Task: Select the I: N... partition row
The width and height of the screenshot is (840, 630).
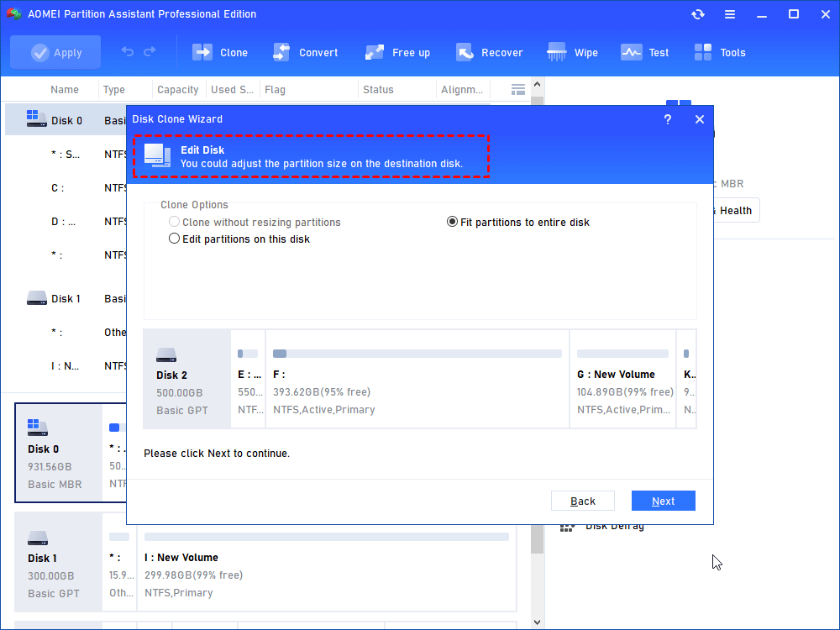Action: coord(66,366)
